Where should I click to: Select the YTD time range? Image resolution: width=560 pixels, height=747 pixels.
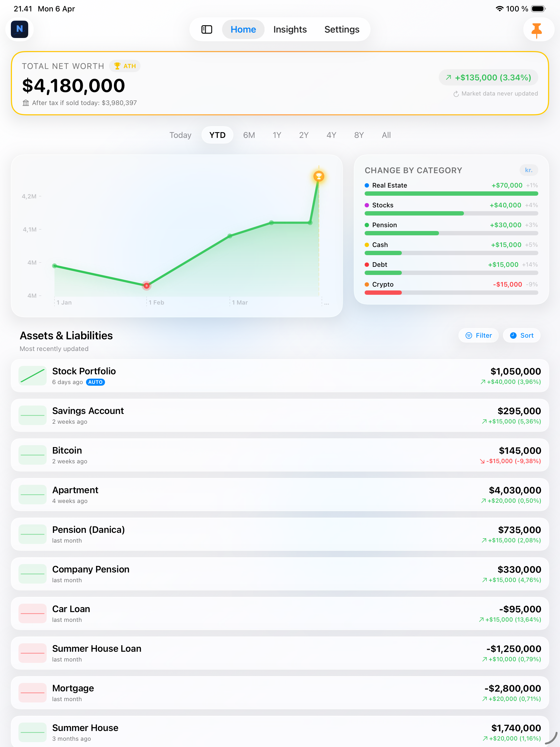pyautogui.click(x=217, y=135)
